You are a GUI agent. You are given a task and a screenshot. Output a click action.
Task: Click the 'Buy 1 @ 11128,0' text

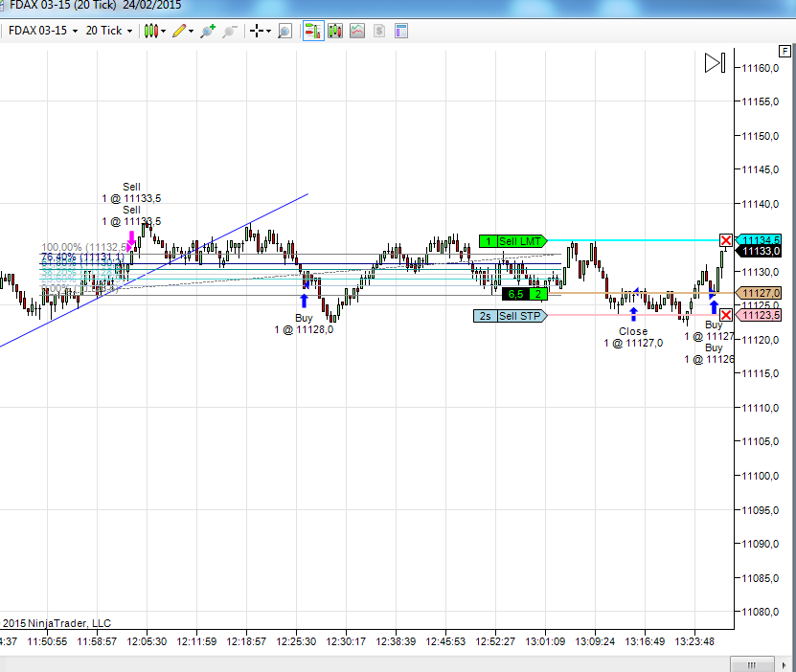304,324
